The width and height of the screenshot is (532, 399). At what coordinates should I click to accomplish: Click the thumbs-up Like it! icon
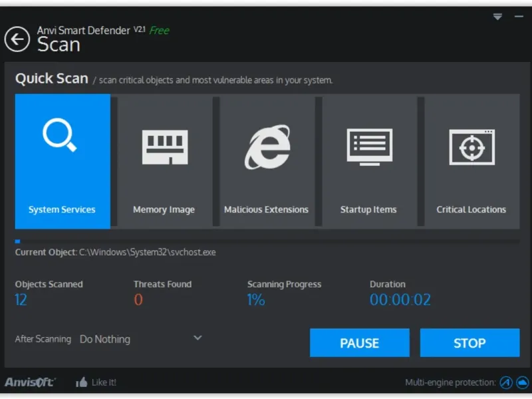click(x=81, y=382)
